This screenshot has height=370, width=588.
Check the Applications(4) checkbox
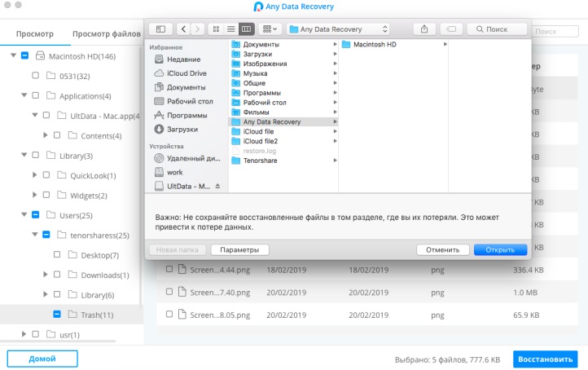36,95
